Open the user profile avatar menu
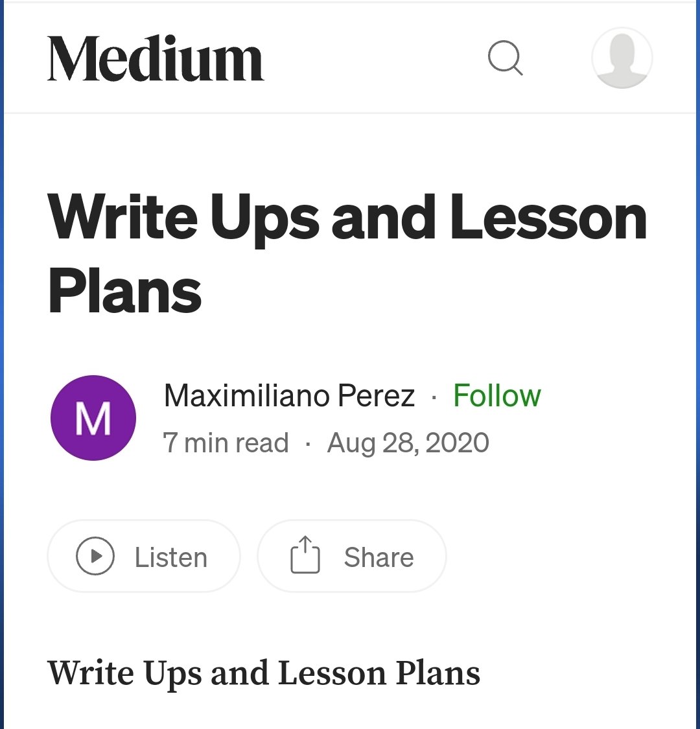This screenshot has width=700, height=729. point(622,58)
